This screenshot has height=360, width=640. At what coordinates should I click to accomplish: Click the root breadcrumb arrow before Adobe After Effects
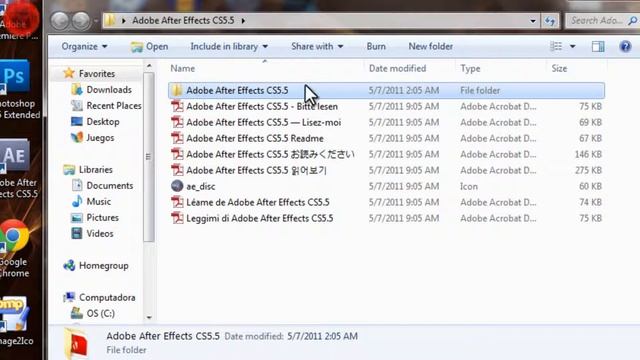(x=124, y=21)
